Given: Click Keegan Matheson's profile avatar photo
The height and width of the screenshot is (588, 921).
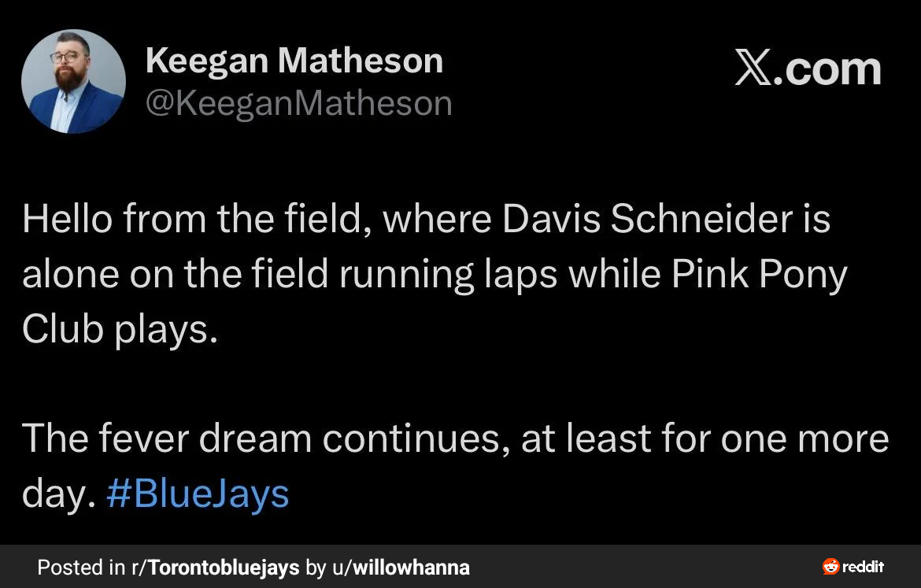Looking at the screenshot, I should [x=73, y=81].
